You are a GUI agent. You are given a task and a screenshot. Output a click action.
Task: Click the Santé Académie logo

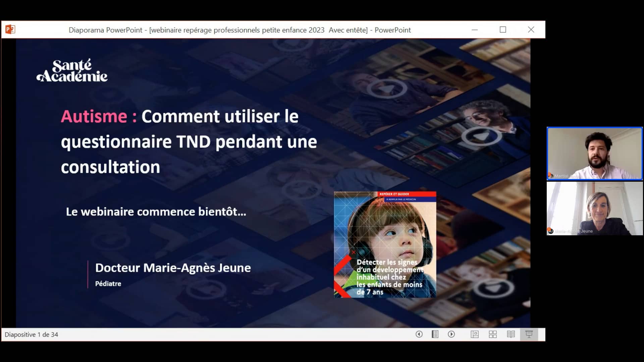(x=72, y=71)
